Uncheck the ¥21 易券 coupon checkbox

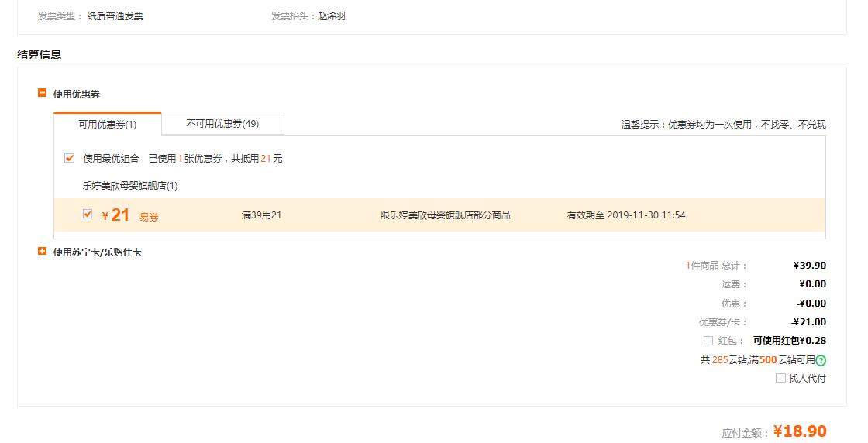[x=88, y=214]
